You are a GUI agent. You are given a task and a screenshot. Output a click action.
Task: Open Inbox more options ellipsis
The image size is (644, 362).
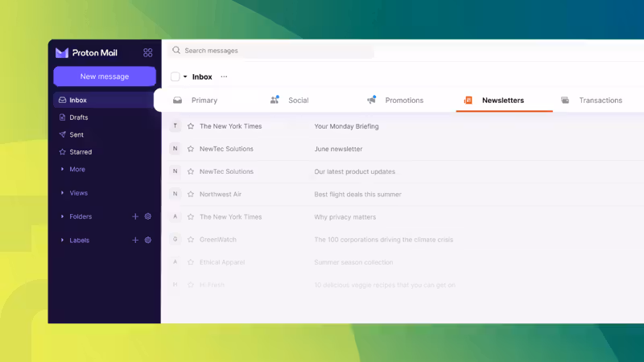[224, 76]
